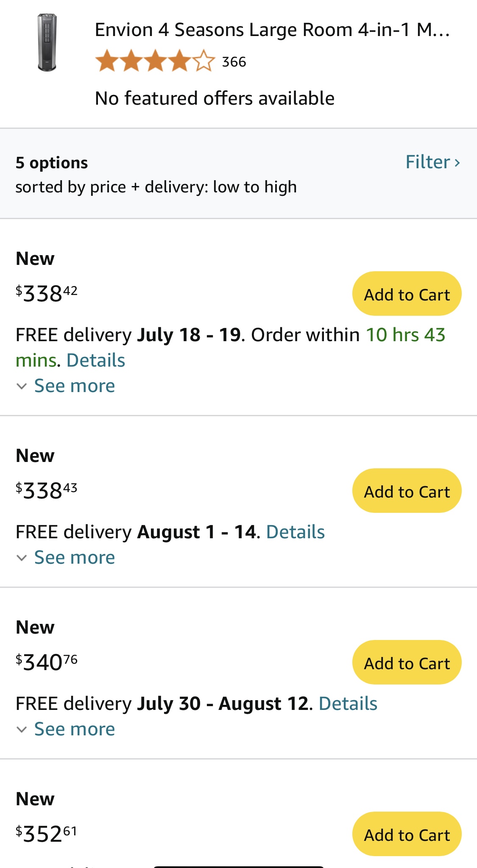Image resolution: width=477 pixels, height=868 pixels.
Task: Expand See more under the $338.42 offer
Action: tap(74, 386)
